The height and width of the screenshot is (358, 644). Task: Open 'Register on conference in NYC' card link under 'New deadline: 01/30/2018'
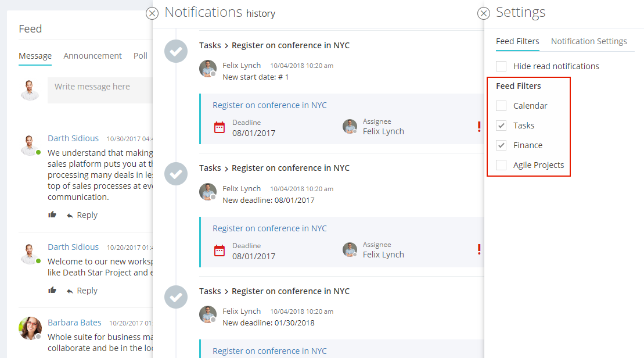click(x=270, y=351)
